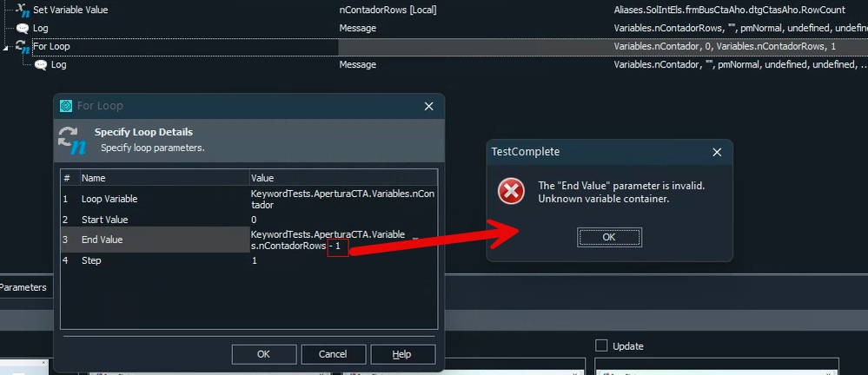Open Help in the For Loop dialog
The width and height of the screenshot is (868, 375).
tap(402, 354)
